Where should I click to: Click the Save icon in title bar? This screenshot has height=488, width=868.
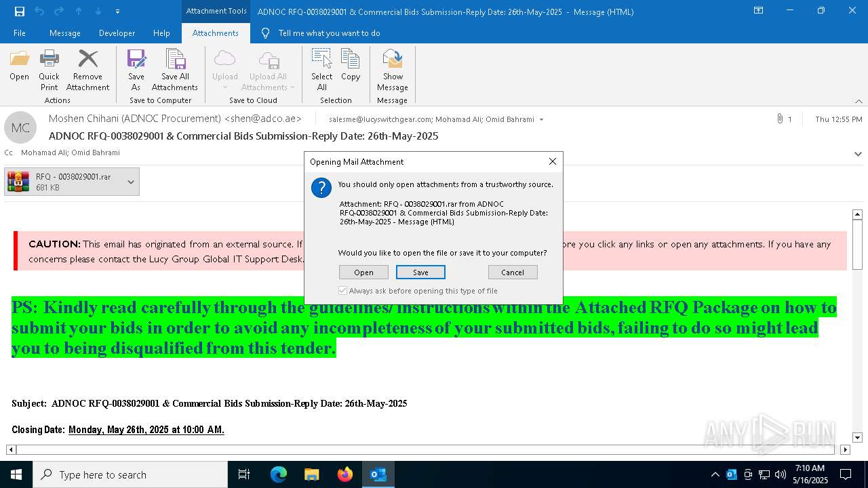pos(19,12)
